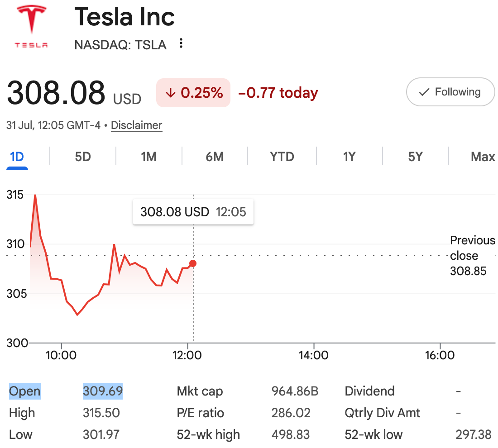Click the checkmark icon in Following button

(424, 92)
